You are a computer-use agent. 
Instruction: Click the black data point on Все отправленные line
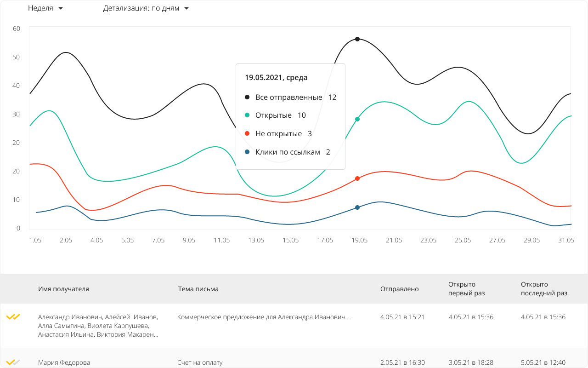click(x=357, y=39)
